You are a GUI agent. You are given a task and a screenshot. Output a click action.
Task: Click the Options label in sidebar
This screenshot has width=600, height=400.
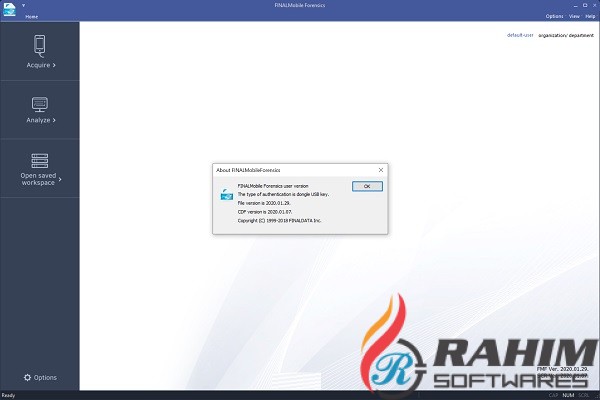45,377
